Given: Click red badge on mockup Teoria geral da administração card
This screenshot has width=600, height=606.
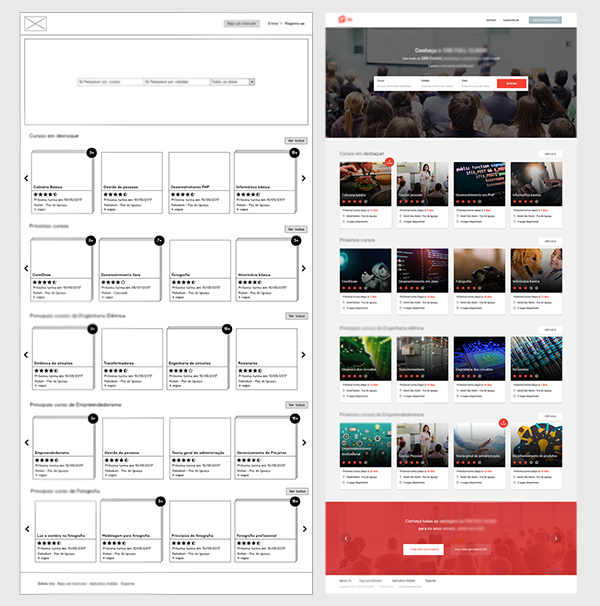Looking at the screenshot, I should (x=503, y=423).
